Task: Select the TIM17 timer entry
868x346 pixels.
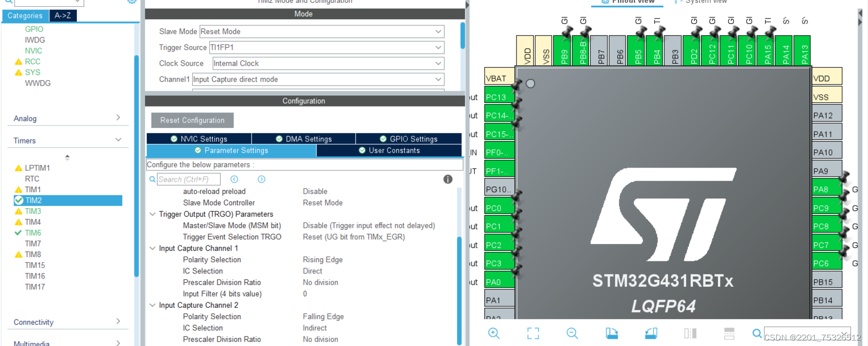Action: pos(35,287)
